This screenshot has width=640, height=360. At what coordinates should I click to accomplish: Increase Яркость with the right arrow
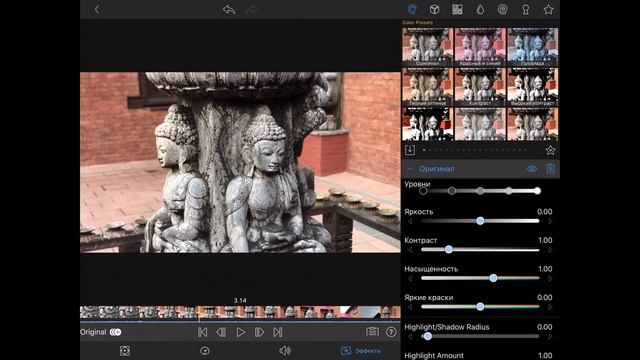click(550, 221)
